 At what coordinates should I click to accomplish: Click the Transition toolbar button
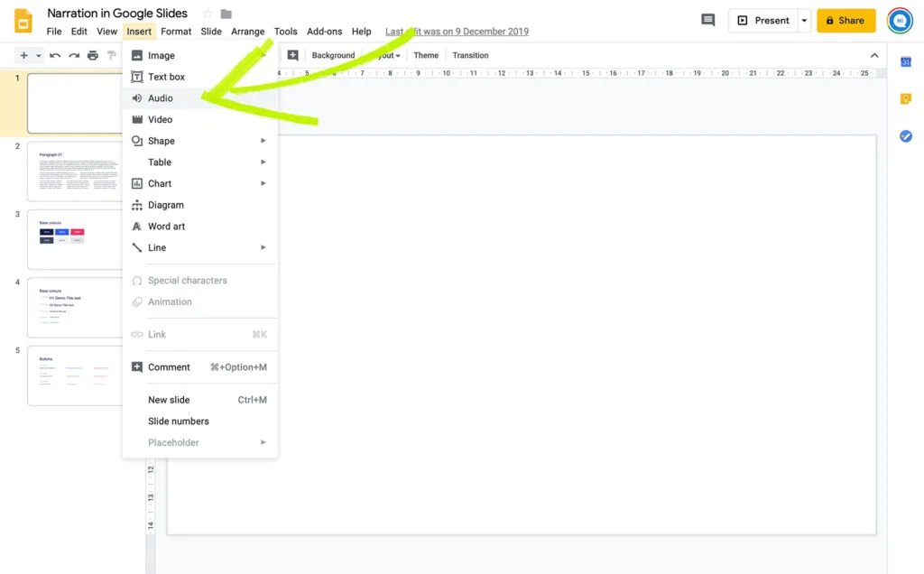[470, 55]
